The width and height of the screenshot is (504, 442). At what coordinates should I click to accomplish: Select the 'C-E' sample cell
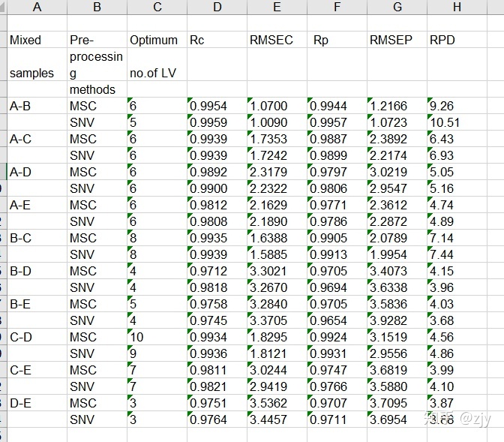pos(37,370)
